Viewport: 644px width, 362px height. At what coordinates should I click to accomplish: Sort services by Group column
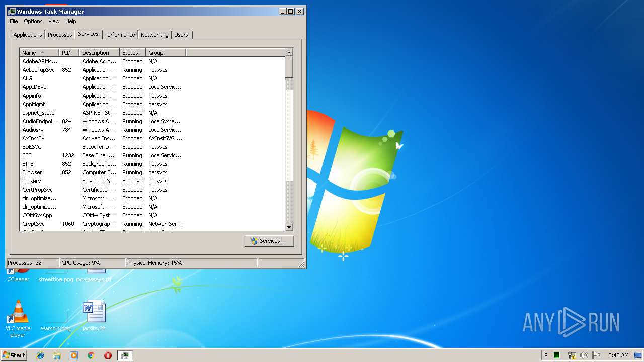click(166, 52)
